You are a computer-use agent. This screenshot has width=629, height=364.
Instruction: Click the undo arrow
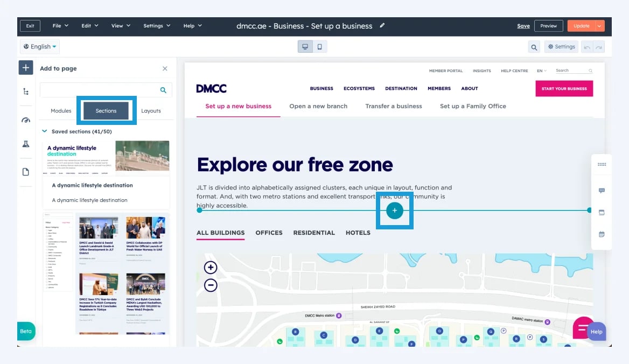tap(587, 47)
